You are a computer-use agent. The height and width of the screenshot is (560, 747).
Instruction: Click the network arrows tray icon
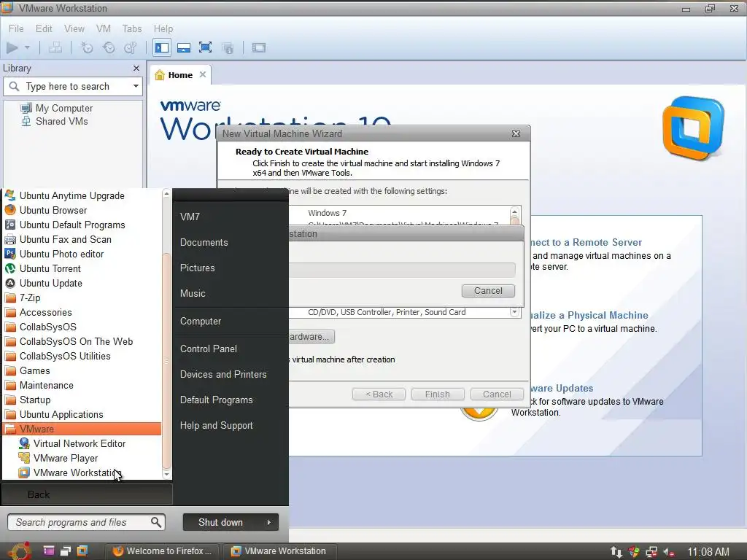pyautogui.click(x=616, y=552)
